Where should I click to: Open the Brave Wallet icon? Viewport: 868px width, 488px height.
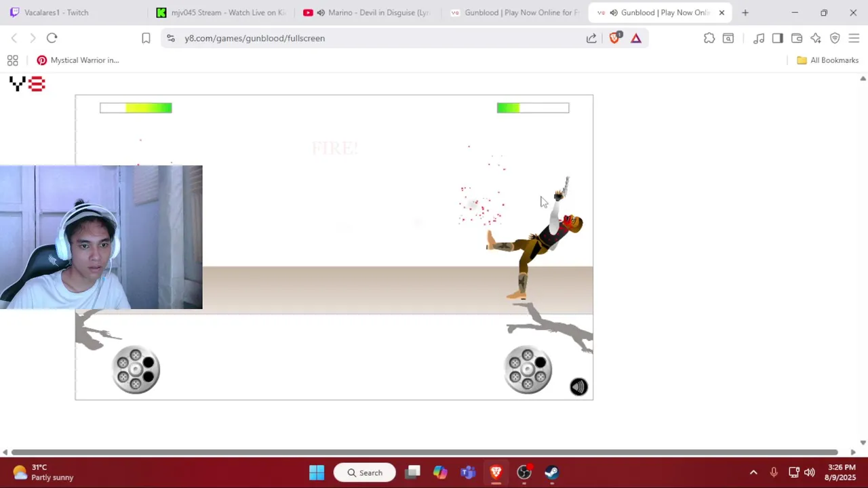[x=797, y=38]
